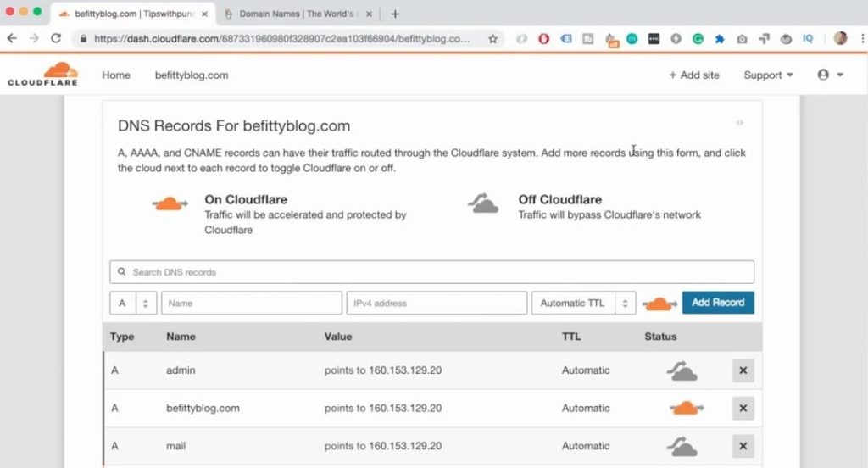
Task: Click the Cloudflare logo
Action: click(42, 75)
